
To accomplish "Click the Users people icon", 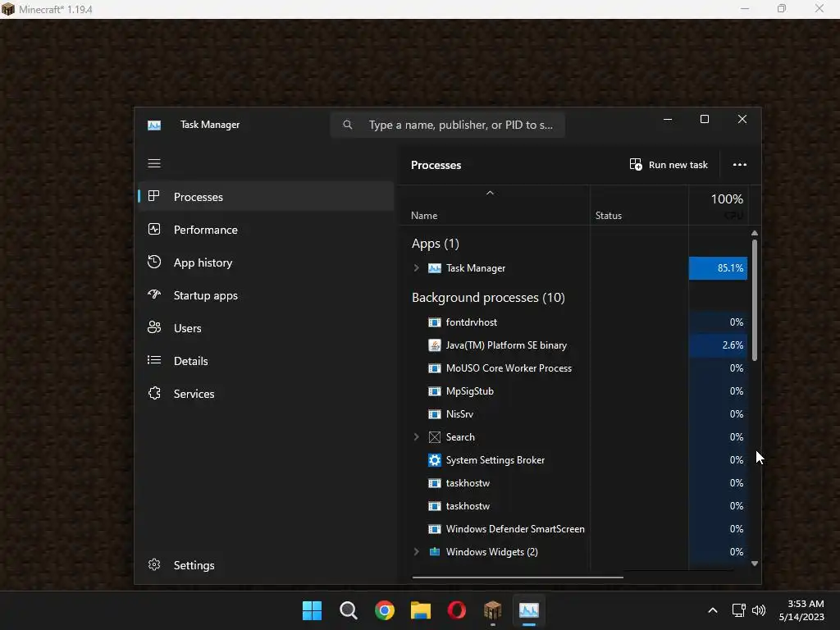I will (x=154, y=327).
